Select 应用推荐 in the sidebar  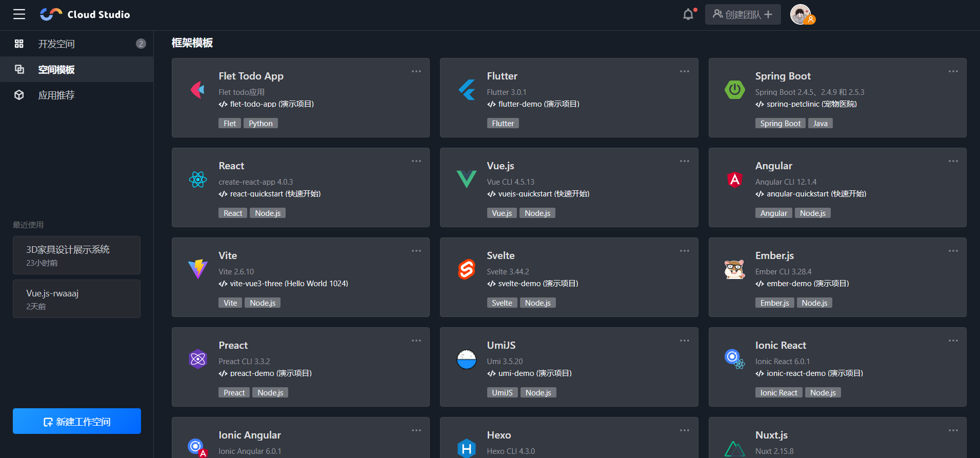click(56, 95)
